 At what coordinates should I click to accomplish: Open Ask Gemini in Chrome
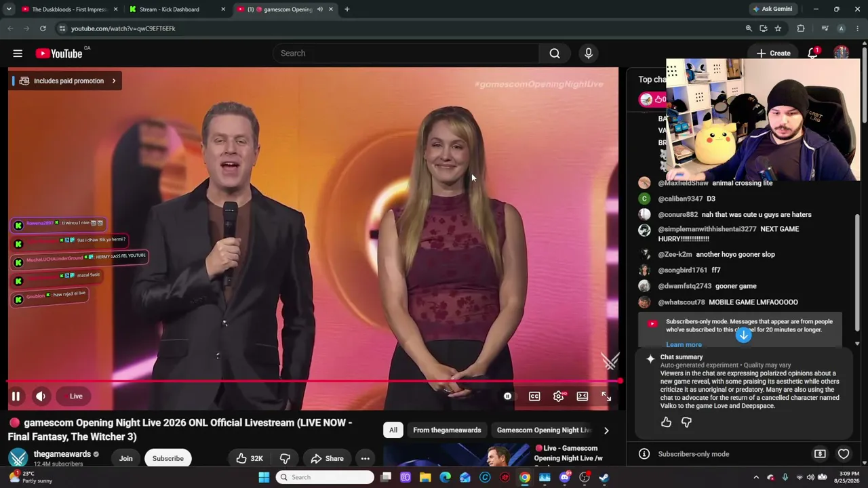pos(772,9)
